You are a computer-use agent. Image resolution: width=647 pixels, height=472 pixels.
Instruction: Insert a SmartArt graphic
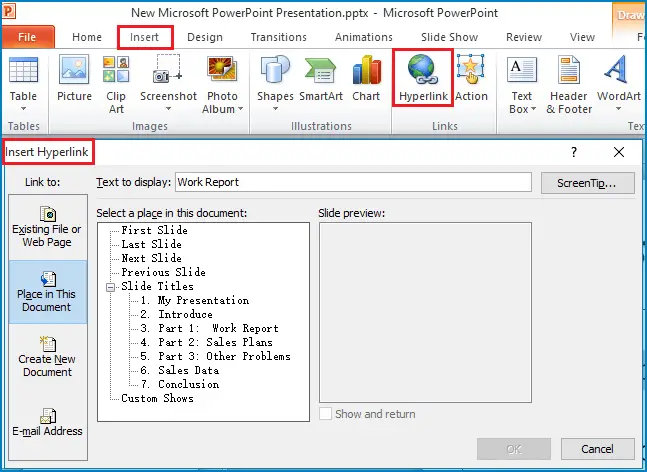(x=321, y=78)
